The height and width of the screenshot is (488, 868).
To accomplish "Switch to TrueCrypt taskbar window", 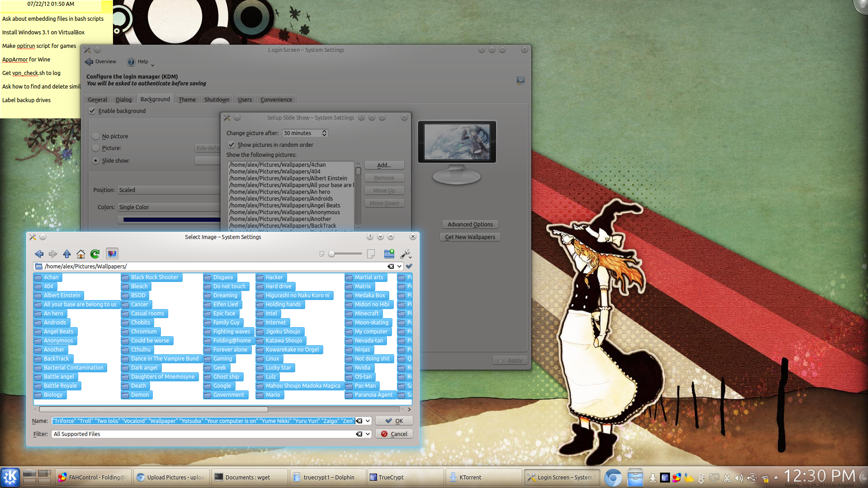I will pyautogui.click(x=405, y=477).
